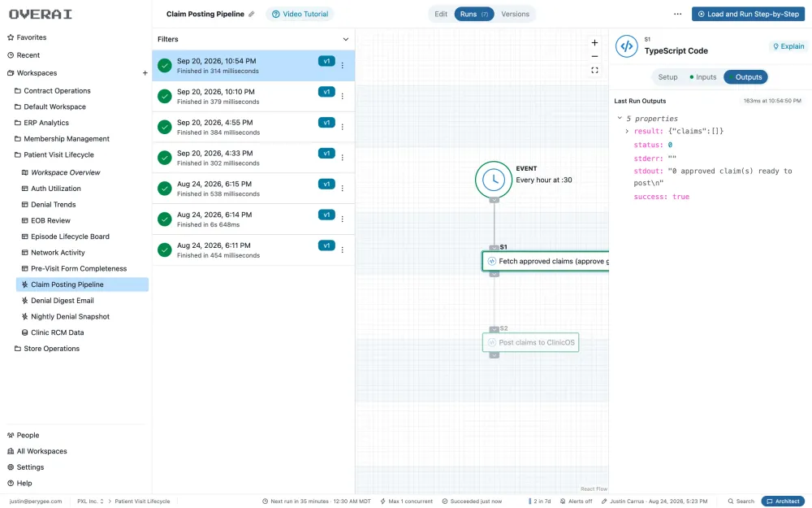The image size is (812, 508).
Task: Click the TypeScript code icon in the side panel
Action: click(x=627, y=46)
